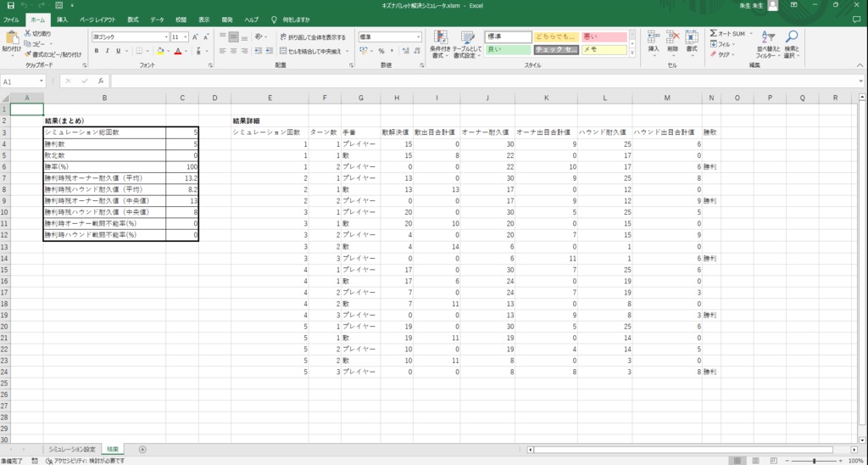Viewport: 868px width, 465px height.
Task: Open Sort & Filter icon
Action: coord(767,37)
